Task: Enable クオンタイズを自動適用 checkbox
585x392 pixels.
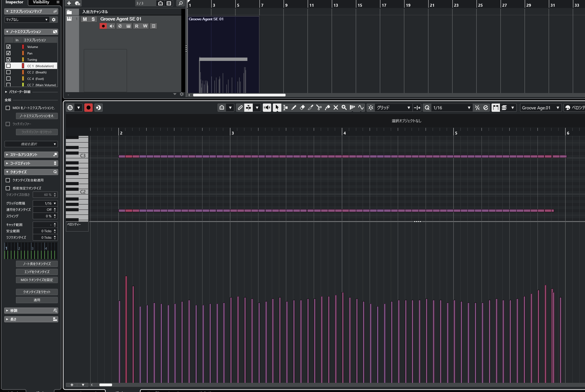Action: pos(8,180)
